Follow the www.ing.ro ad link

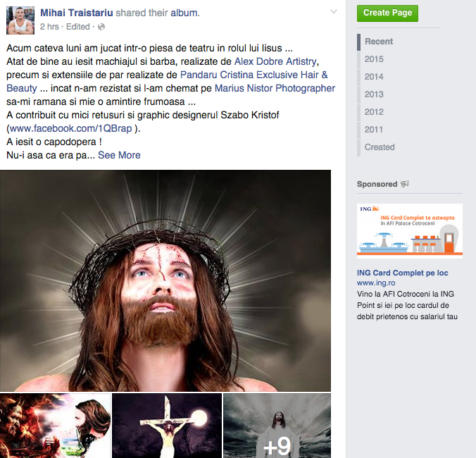tap(376, 283)
